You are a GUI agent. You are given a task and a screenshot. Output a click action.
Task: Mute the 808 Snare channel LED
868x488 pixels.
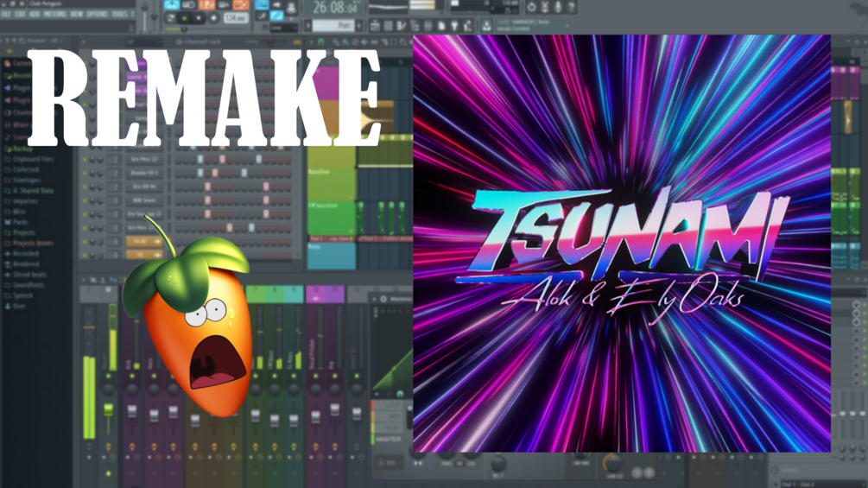tap(85, 200)
